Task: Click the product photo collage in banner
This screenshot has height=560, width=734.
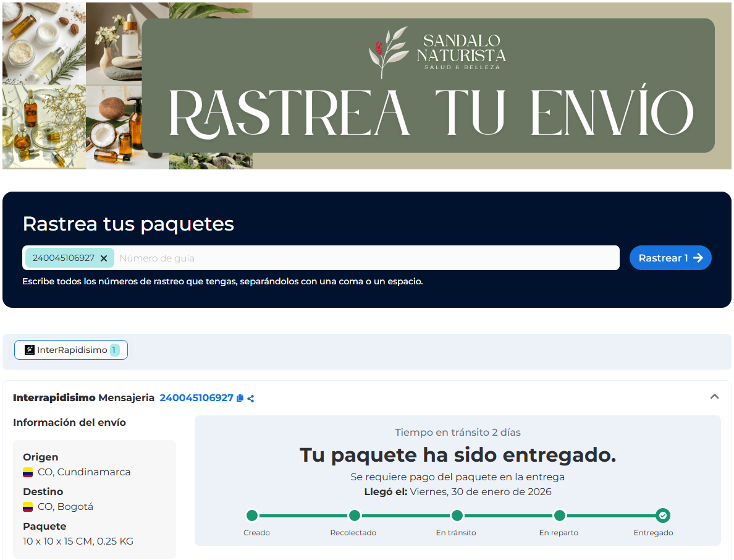Action: click(74, 86)
